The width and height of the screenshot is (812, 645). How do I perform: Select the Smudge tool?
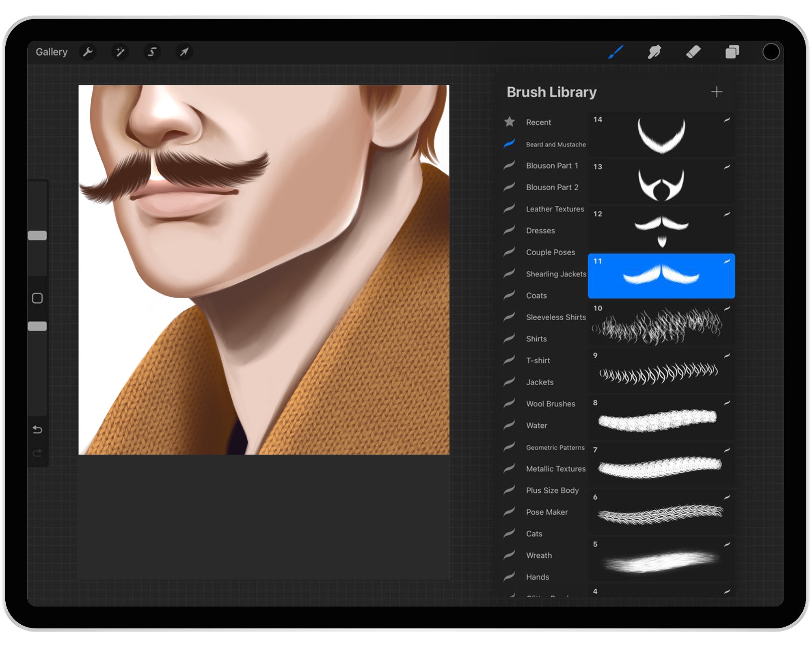[654, 52]
